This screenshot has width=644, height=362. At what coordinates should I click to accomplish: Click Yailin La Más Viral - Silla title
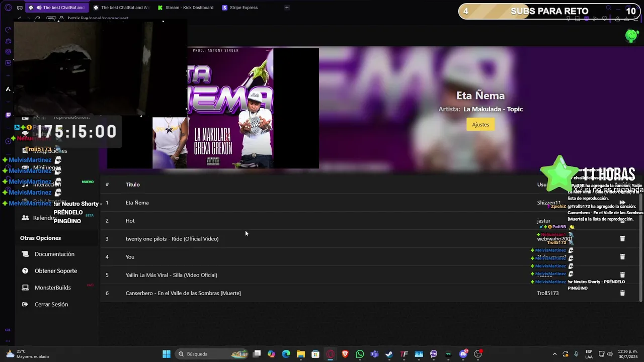pyautogui.click(x=172, y=275)
